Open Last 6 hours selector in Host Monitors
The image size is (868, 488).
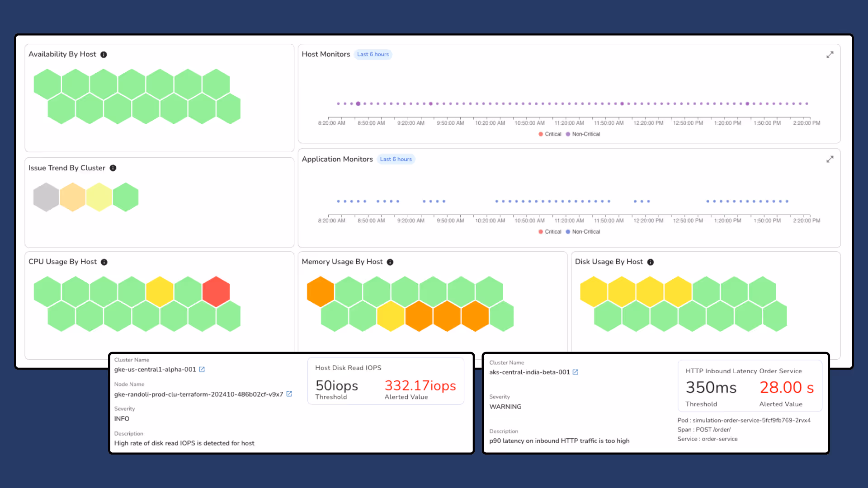[x=373, y=54]
